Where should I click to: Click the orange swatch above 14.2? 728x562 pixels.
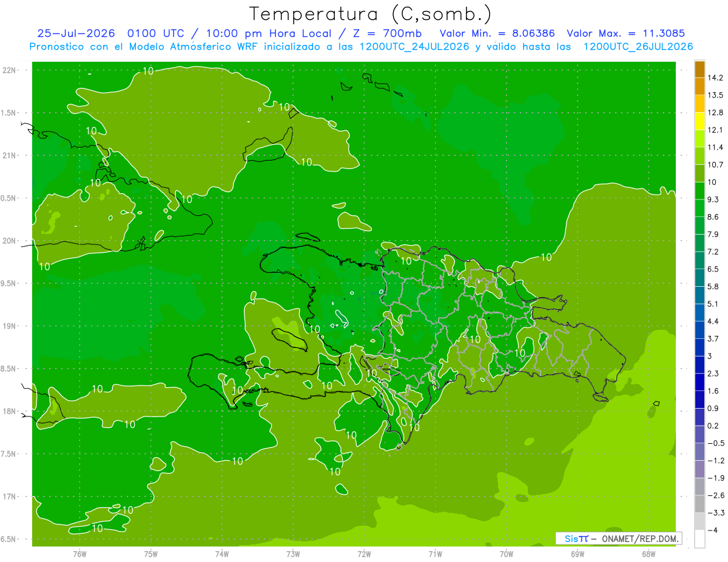[699, 69]
